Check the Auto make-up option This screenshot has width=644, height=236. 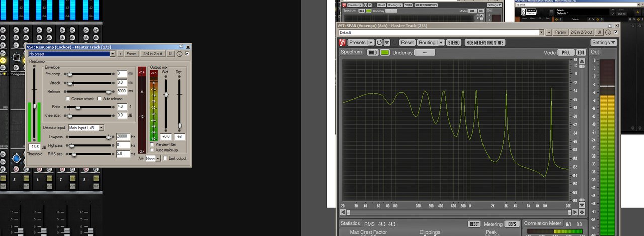[152, 150]
